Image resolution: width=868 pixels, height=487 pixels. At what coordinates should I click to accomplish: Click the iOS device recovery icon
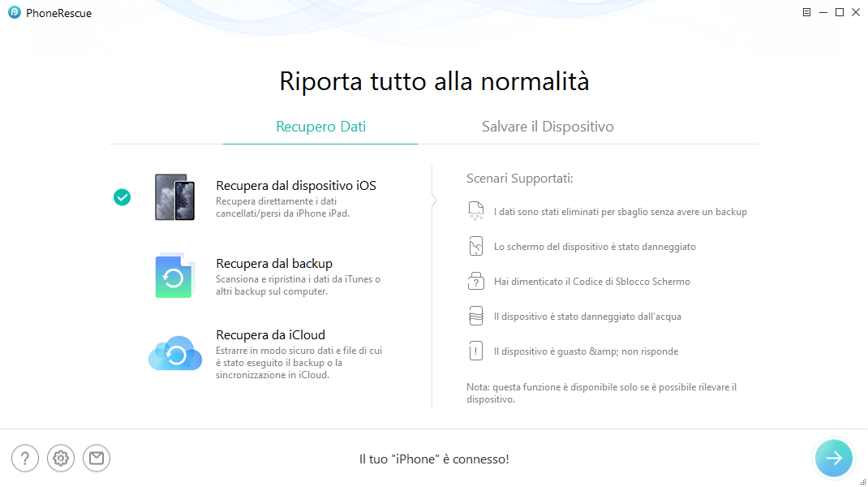click(x=174, y=197)
